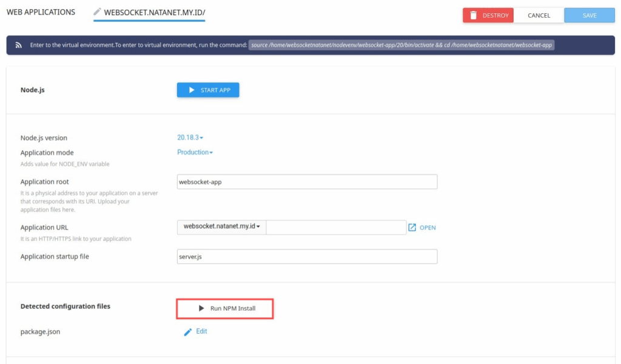Click the OPEN application link
This screenshot has height=364, width=621.
428,228
